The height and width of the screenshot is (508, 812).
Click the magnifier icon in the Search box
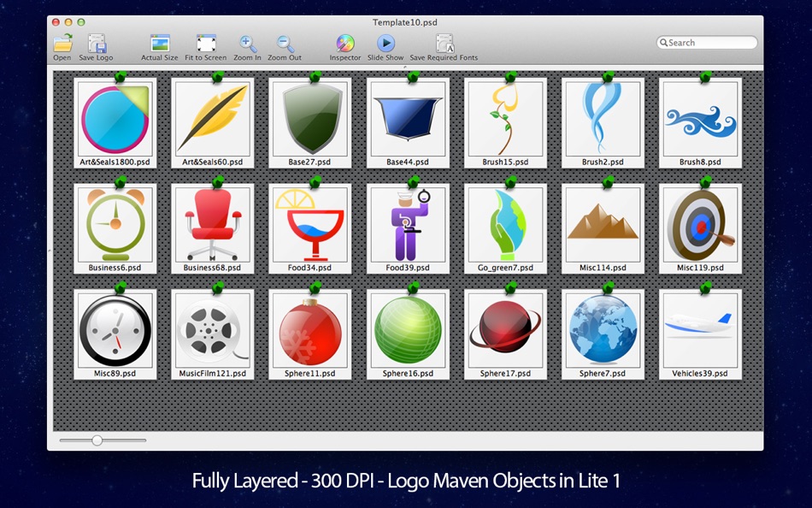point(663,43)
